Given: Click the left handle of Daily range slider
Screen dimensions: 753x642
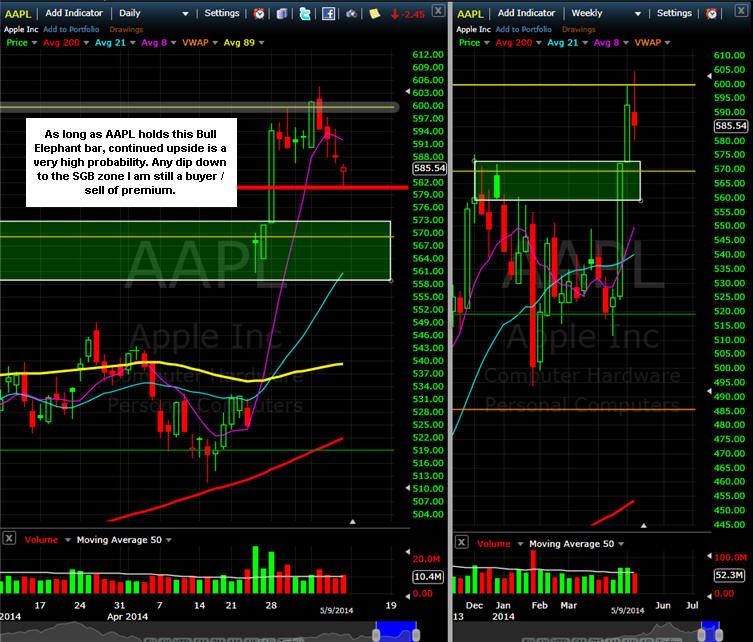Looking at the screenshot, I should tap(376, 634).
